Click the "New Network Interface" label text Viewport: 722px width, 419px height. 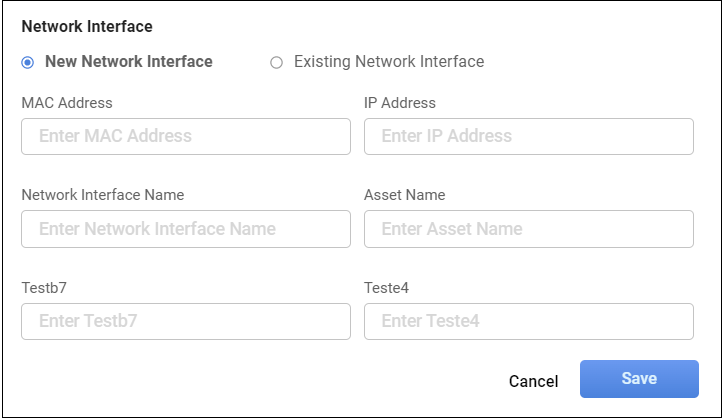(x=129, y=62)
